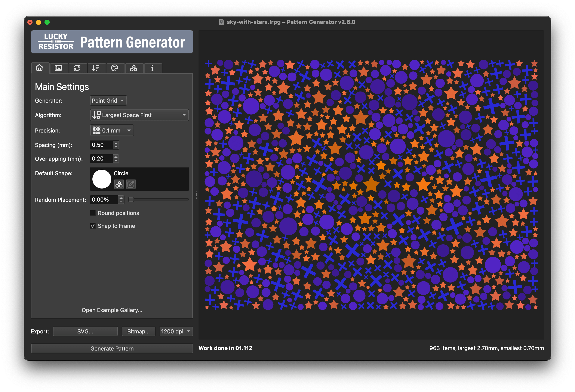
Task: Click the select shape icon under Circle
Action: (x=119, y=184)
